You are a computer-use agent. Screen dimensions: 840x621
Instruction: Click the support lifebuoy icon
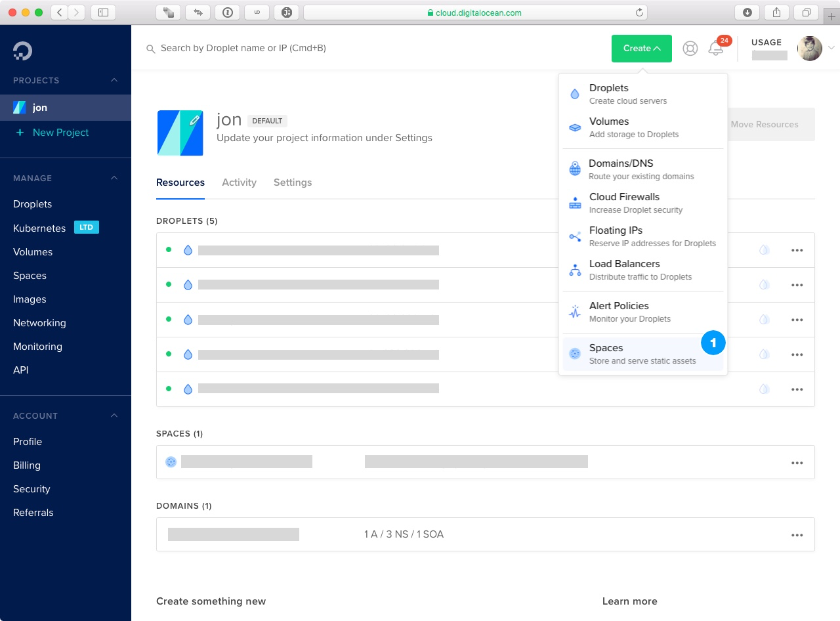(690, 49)
